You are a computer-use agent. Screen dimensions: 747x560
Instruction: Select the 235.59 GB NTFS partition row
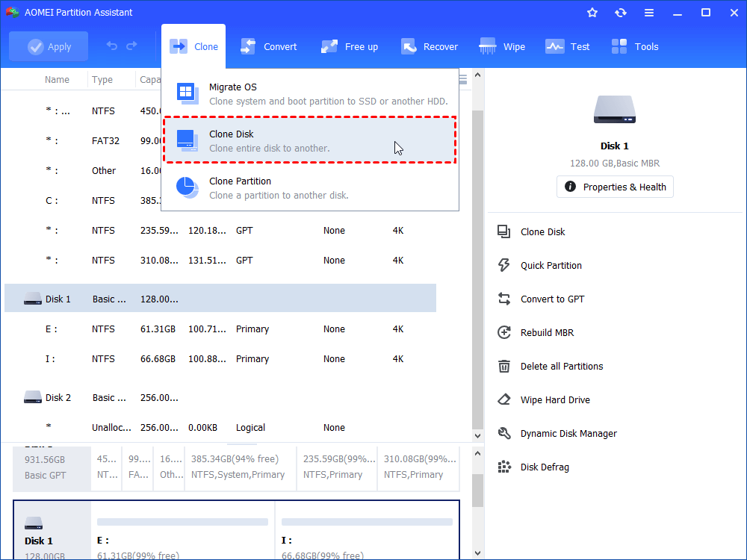(220, 231)
